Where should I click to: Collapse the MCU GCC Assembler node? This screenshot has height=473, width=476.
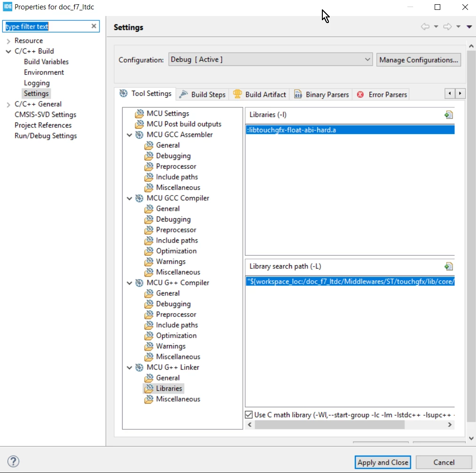[x=129, y=134]
